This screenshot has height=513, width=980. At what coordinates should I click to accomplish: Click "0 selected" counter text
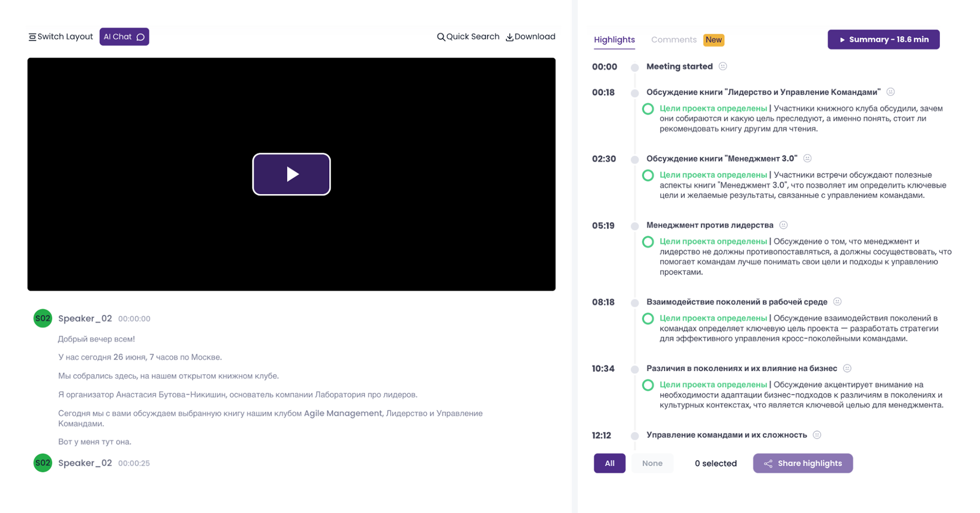pyautogui.click(x=715, y=463)
